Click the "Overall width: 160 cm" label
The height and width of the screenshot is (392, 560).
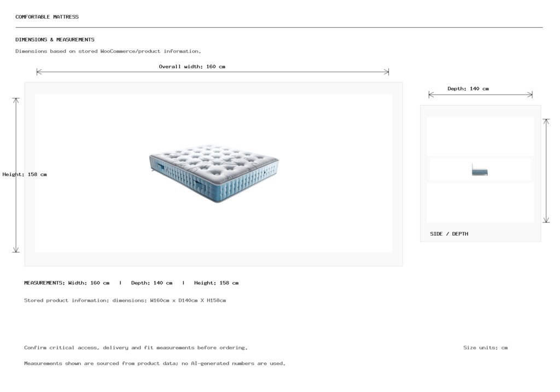coord(192,66)
